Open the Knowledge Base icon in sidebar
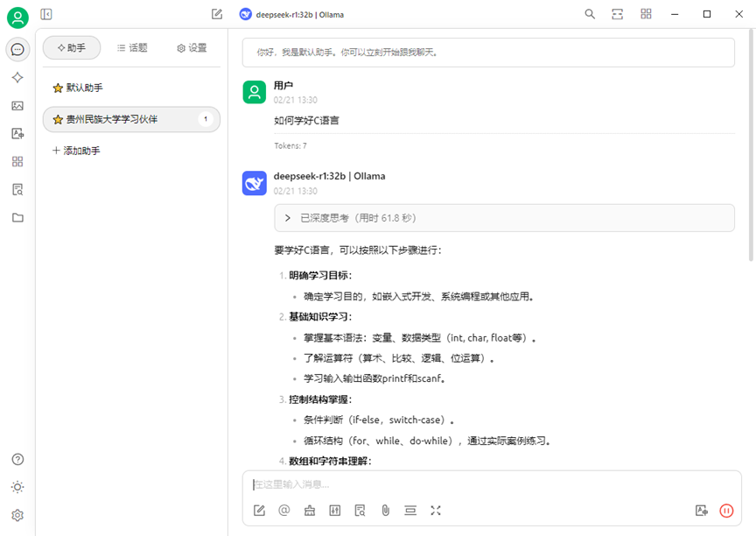 pos(17,189)
